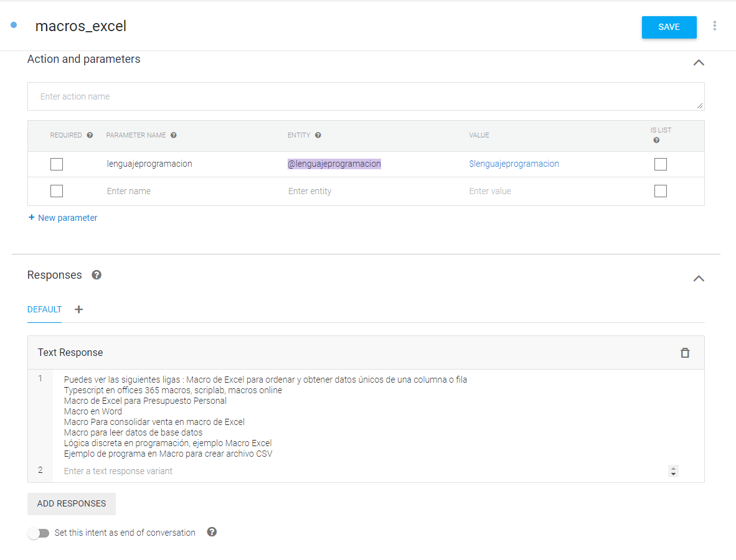Open the three-dot more options menu
Viewport: 736px width, 560px height.
(x=714, y=26)
